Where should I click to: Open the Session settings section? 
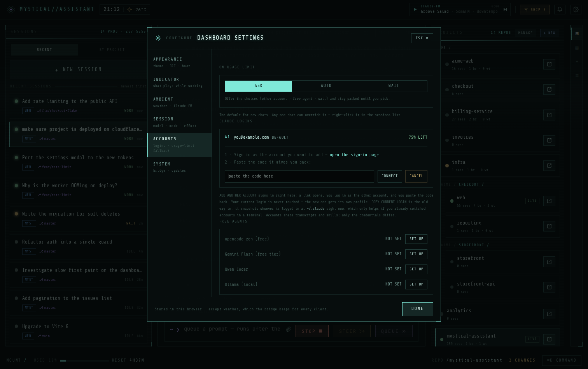(x=179, y=122)
